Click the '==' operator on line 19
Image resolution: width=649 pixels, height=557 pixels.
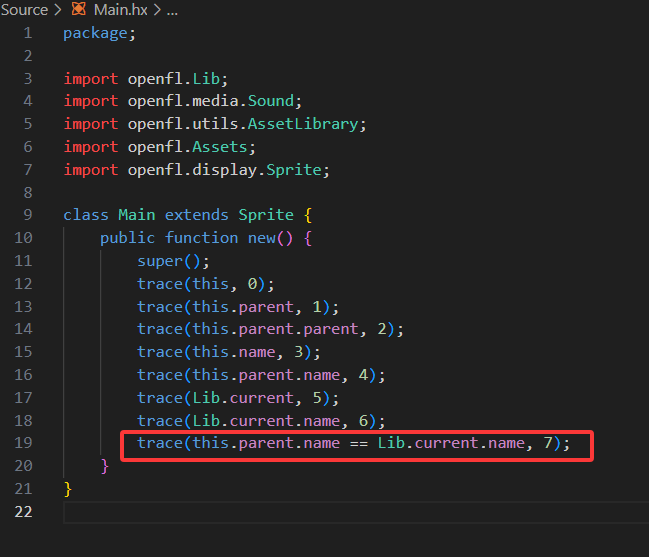358,443
